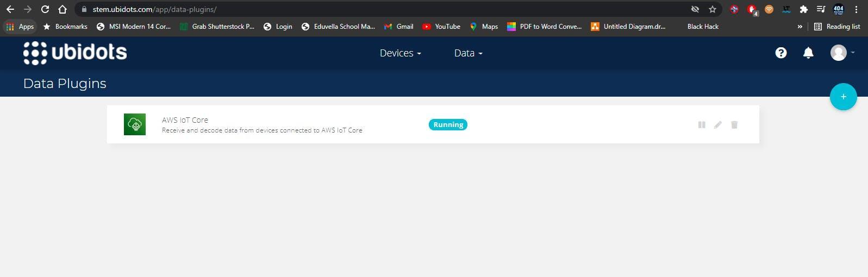The image size is (868, 277).
Task: Open the YouTube bookmark
Action: 441,27
